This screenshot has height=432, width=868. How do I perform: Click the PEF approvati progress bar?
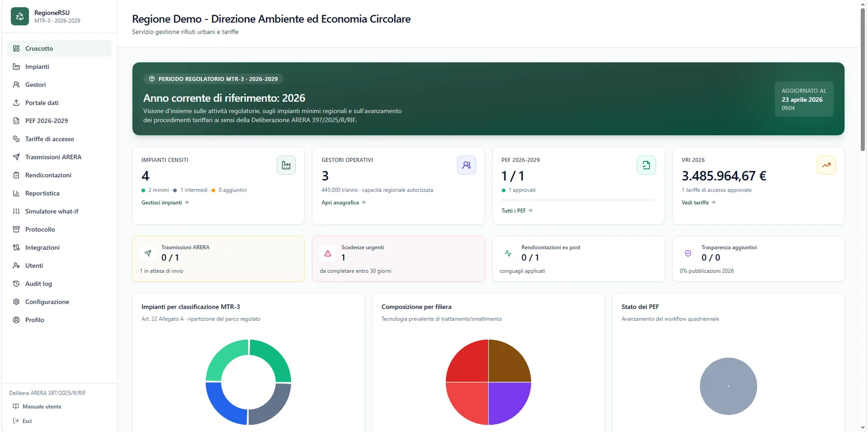coord(578,200)
